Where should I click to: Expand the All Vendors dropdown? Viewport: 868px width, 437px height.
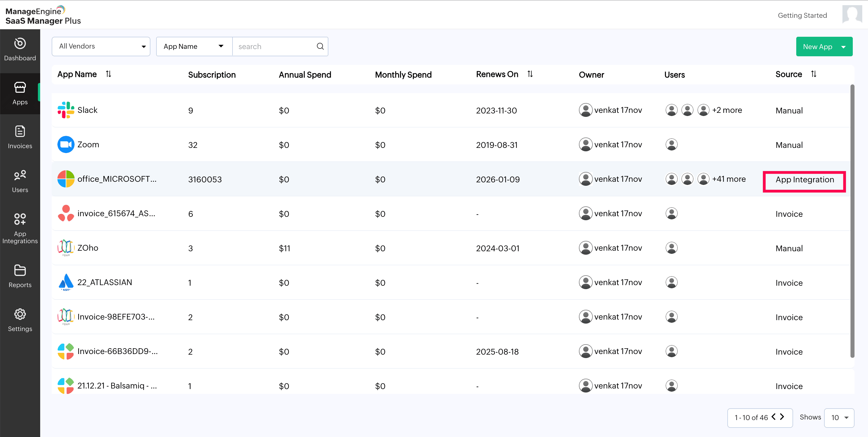tap(101, 47)
